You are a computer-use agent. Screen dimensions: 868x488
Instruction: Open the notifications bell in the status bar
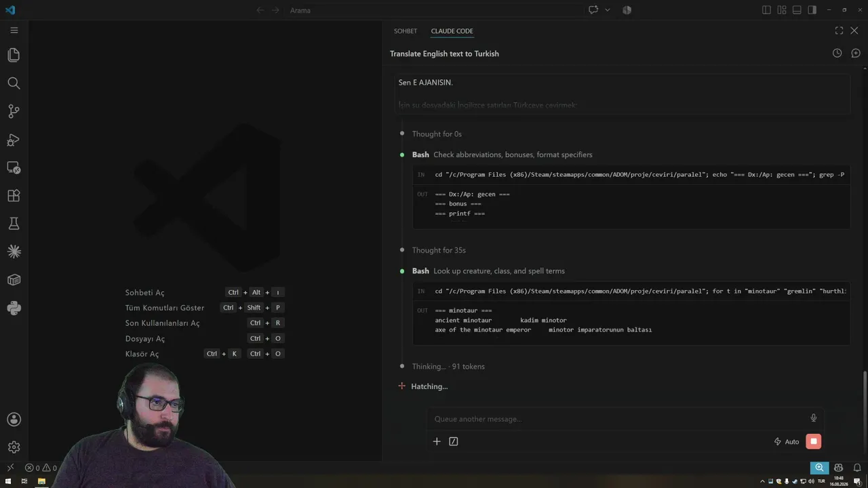pos(857,468)
